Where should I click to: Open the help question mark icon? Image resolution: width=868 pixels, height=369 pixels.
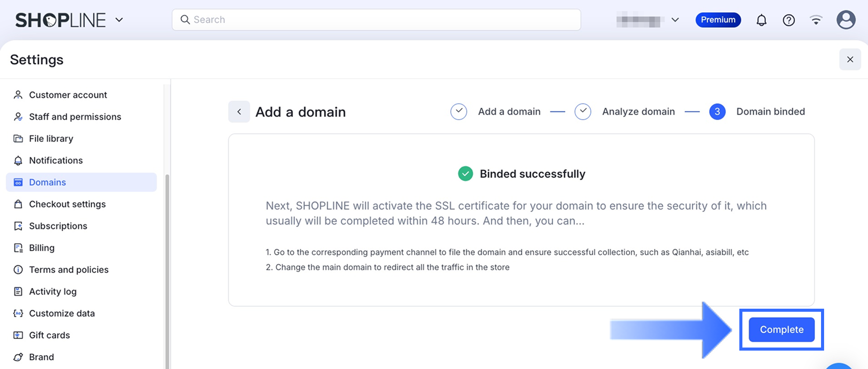pos(789,20)
